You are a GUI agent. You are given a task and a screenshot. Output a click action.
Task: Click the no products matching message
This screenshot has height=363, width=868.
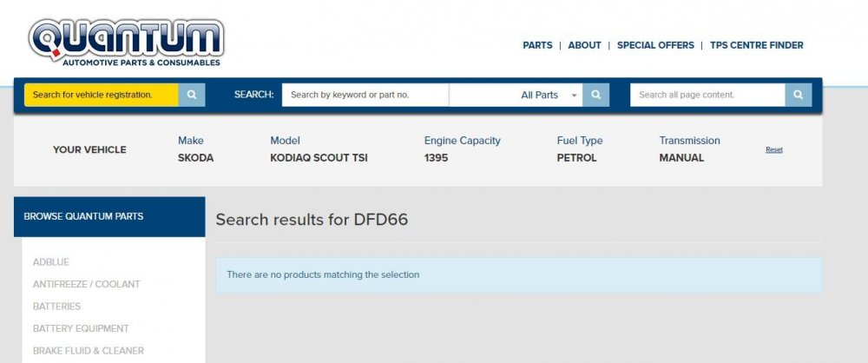[519, 275]
